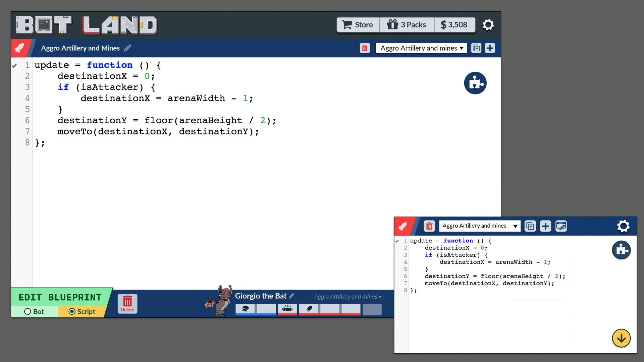The image size is (644, 362).
Task: Select the Script radio button
Action: 72,312
